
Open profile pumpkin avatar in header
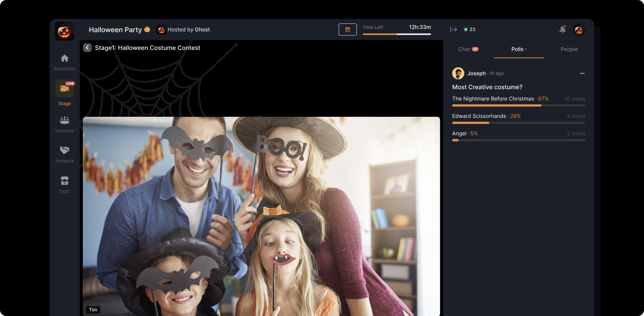pyautogui.click(x=579, y=29)
